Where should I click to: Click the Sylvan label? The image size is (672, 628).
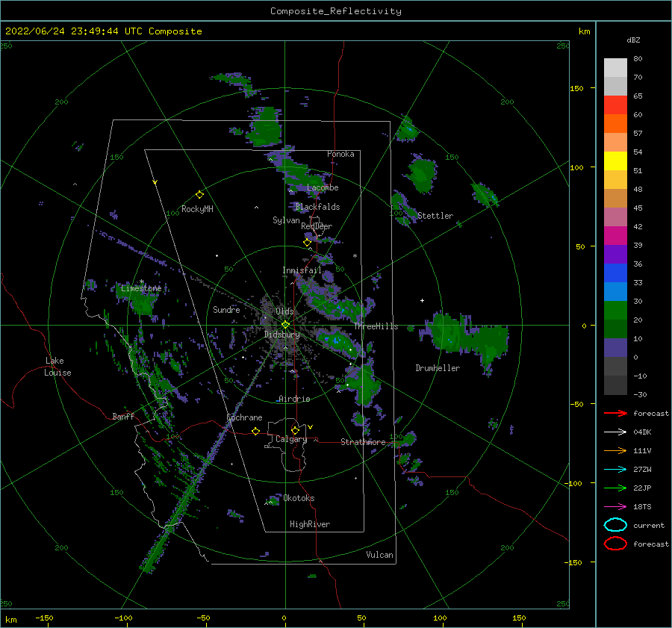point(286,220)
